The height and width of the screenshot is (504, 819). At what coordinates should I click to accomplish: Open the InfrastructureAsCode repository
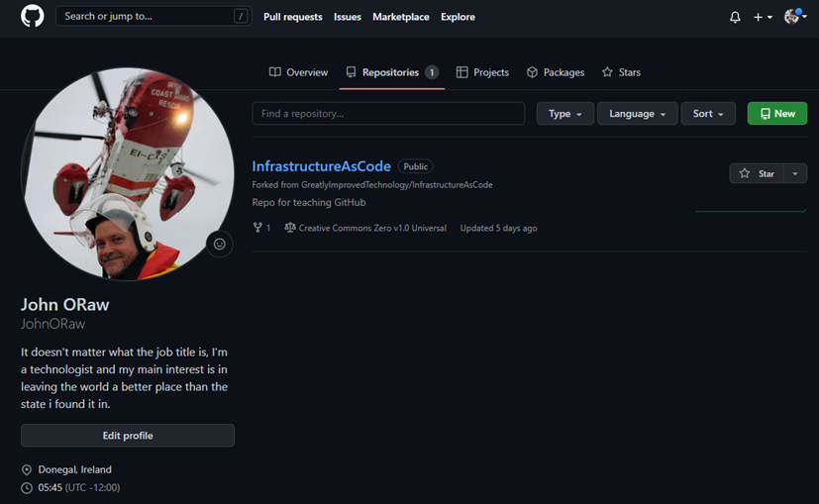pyautogui.click(x=321, y=166)
